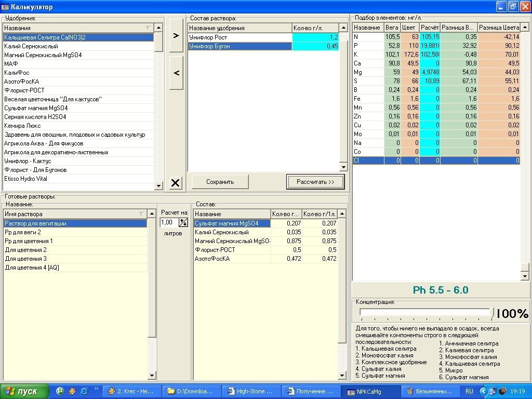532x399 pixels.
Task: Select Для цветения 4 [AQ] ready solution
Action: point(75,268)
